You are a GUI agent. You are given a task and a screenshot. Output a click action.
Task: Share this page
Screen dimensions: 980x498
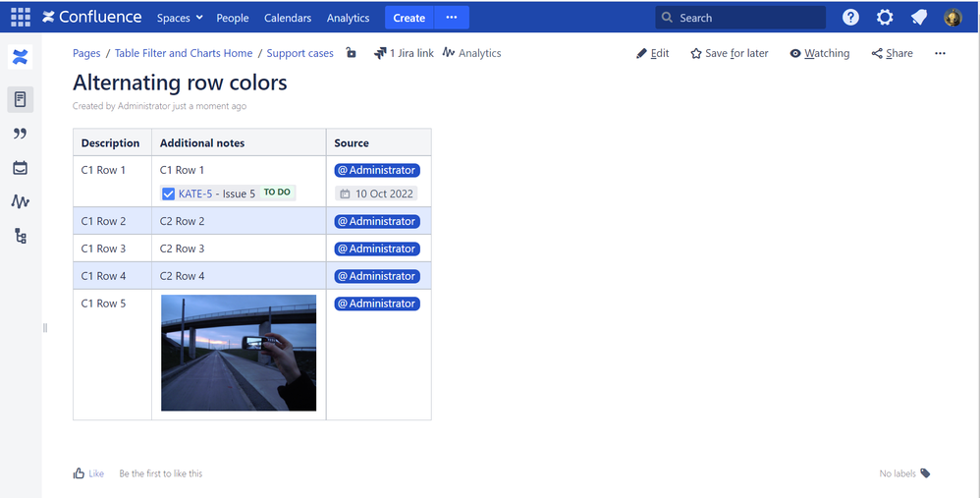[892, 53]
